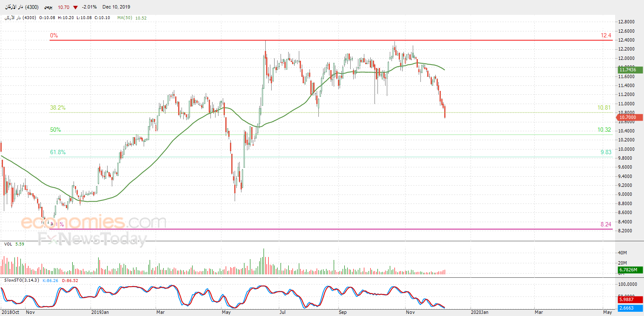Viewport: 644px width, 316px height.
Task: Click the red down-triangle price change indicator
Action: 76,7
